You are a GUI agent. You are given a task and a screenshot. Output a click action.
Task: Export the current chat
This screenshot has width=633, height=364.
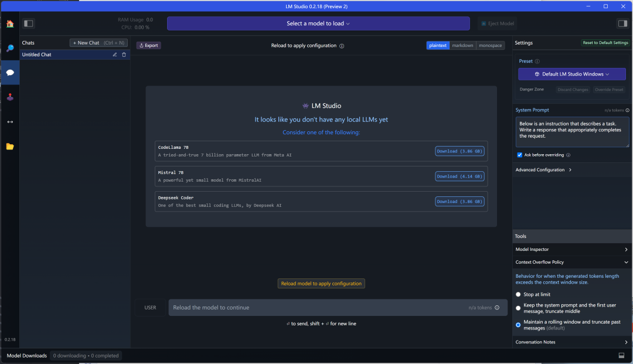point(148,46)
